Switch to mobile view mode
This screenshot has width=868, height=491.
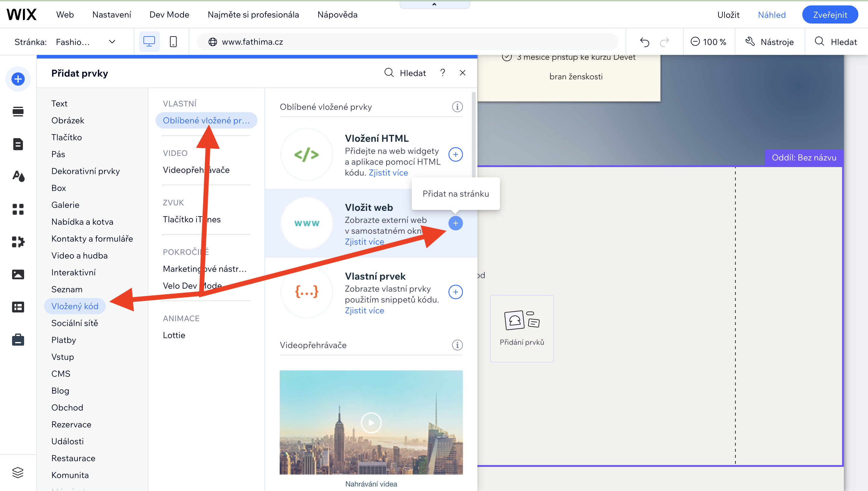coord(173,42)
